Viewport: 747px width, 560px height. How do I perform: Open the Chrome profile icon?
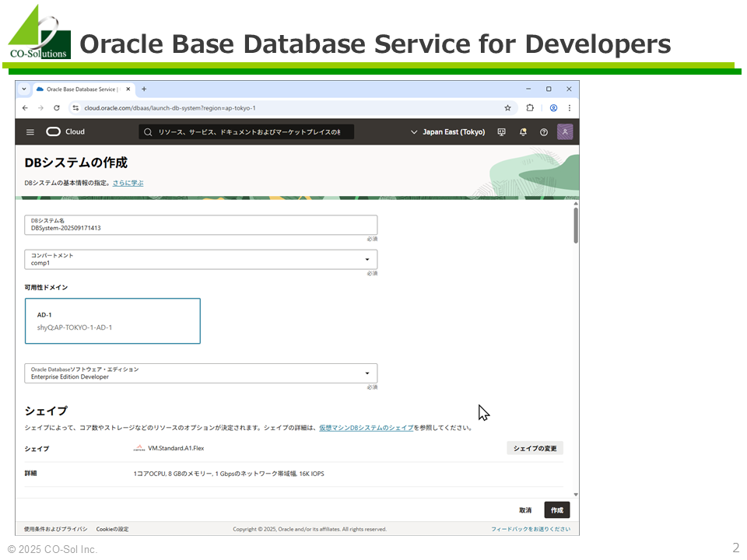point(553,108)
